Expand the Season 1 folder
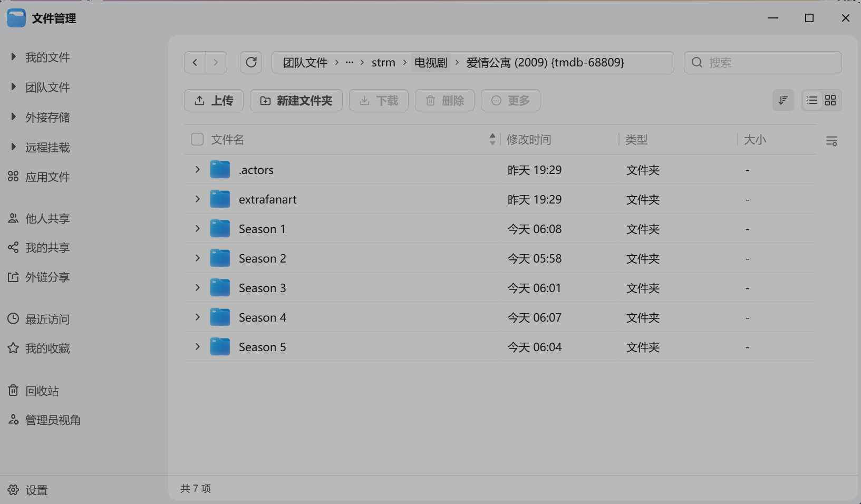Image resolution: width=861 pixels, height=504 pixels. pyautogui.click(x=197, y=228)
